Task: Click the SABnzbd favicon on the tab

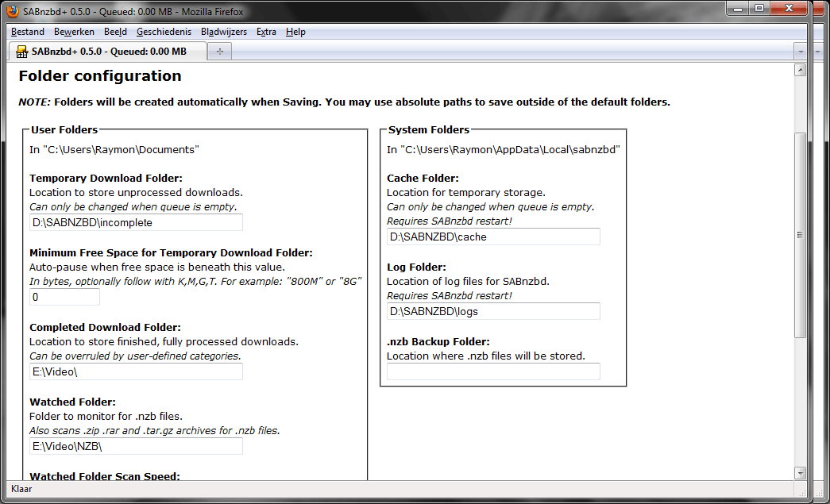Action: [21, 52]
